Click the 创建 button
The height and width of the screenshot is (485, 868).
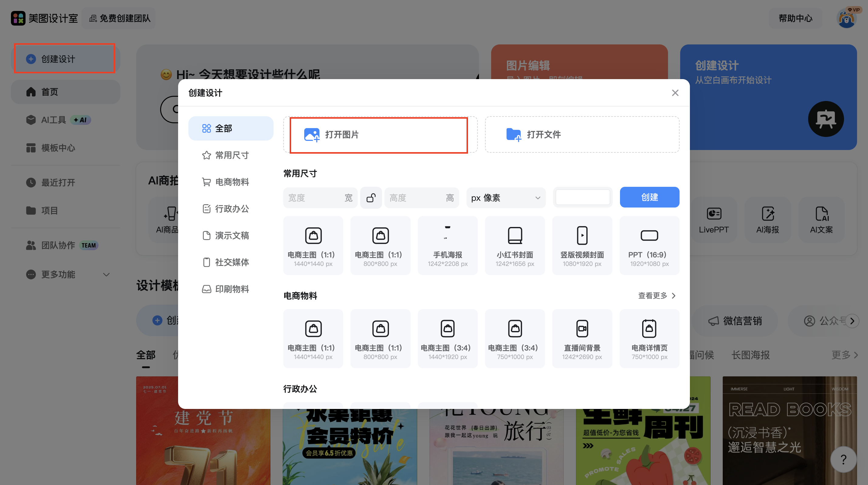[649, 197]
